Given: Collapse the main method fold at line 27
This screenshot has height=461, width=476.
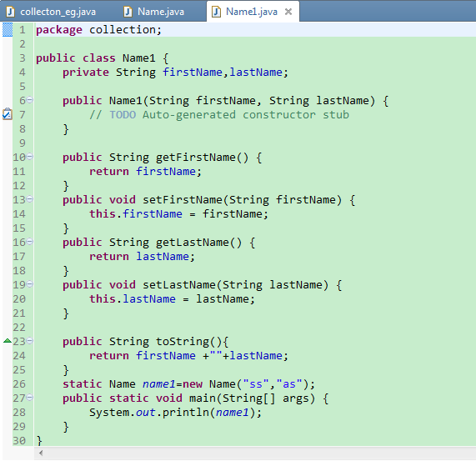Looking at the screenshot, I should pyautogui.click(x=29, y=398).
